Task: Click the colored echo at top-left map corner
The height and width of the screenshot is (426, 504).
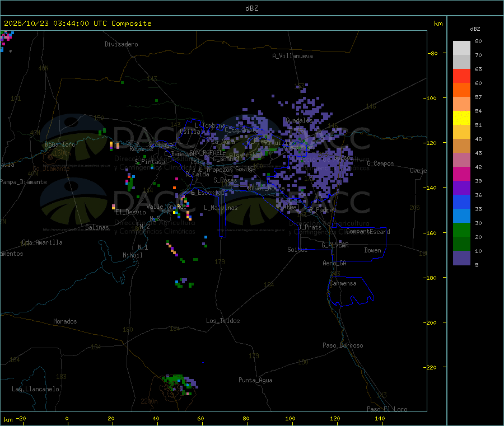Action: [x=6, y=40]
